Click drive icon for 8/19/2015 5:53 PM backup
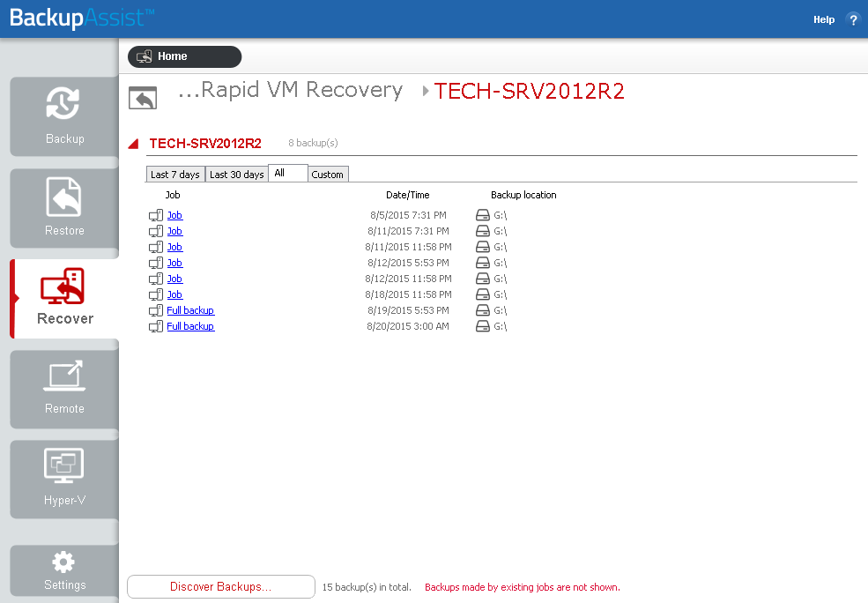 483,310
